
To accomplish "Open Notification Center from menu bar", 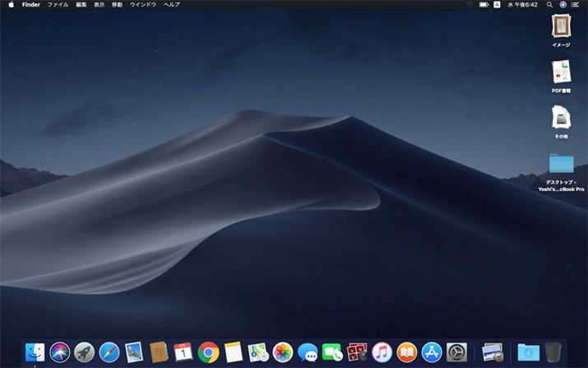I will click(575, 5).
